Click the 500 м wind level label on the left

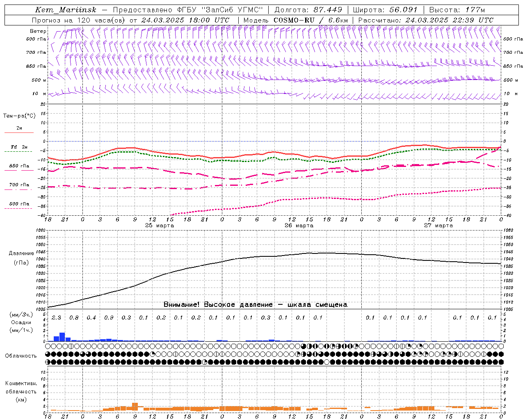[39, 80]
